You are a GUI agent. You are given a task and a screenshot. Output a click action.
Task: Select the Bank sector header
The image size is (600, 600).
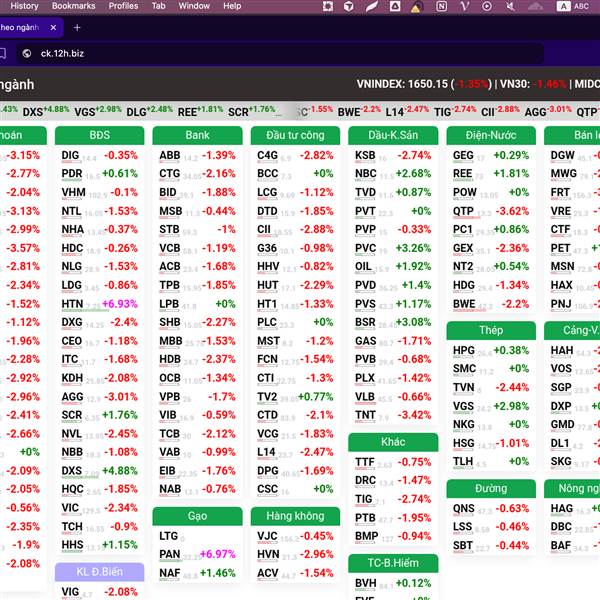(x=197, y=135)
